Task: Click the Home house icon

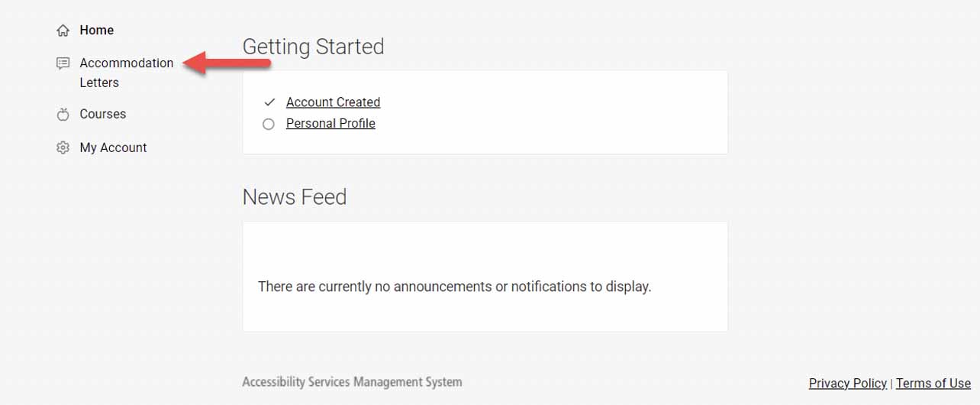Action: pyautogui.click(x=63, y=31)
